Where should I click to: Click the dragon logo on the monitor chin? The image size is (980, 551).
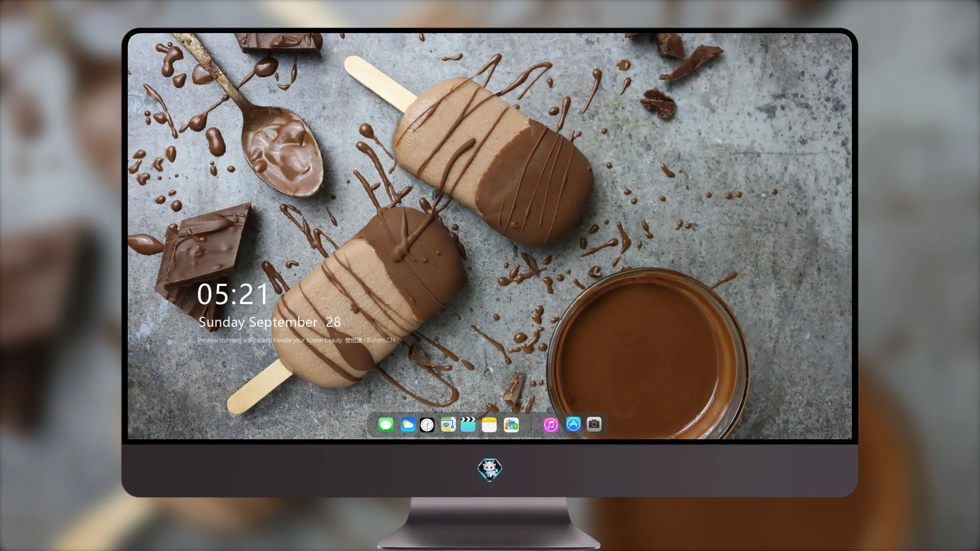pos(490,470)
